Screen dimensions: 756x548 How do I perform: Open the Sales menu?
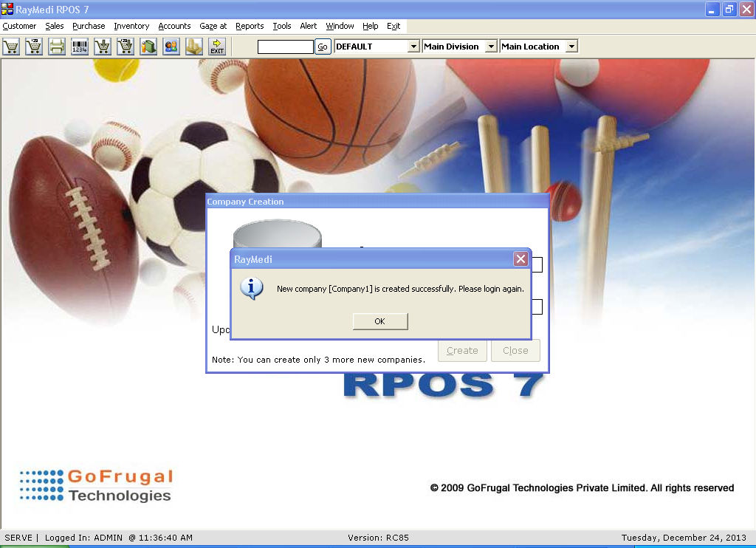click(x=55, y=26)
